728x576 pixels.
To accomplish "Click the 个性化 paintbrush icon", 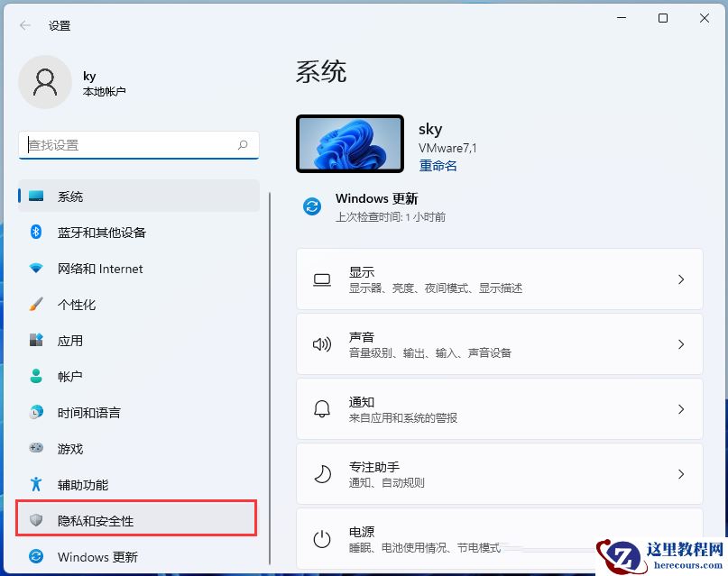I will pos(34,305).
